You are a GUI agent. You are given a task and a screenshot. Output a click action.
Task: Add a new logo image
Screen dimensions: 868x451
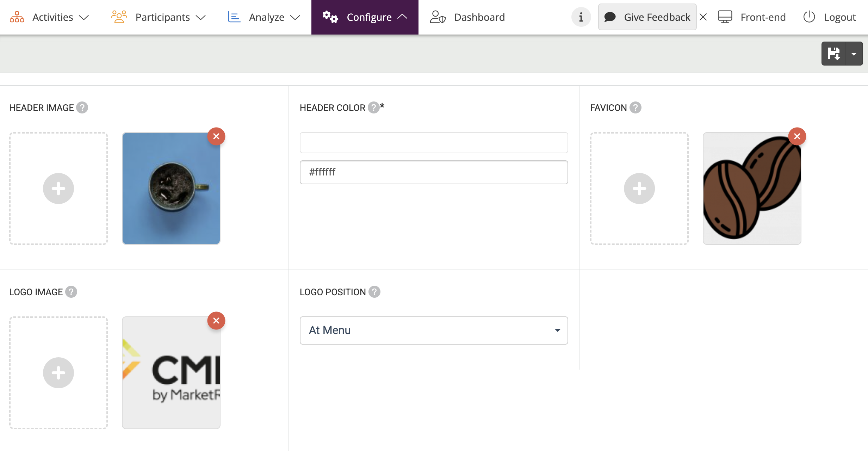58,373
